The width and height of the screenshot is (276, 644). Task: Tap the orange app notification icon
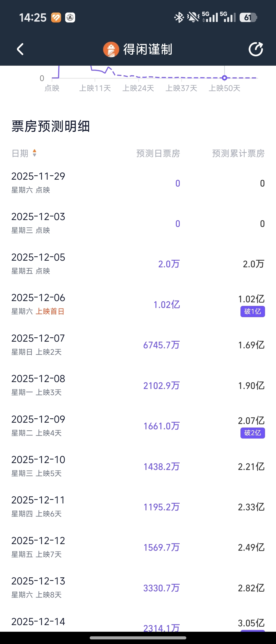[x=56, y=17]
